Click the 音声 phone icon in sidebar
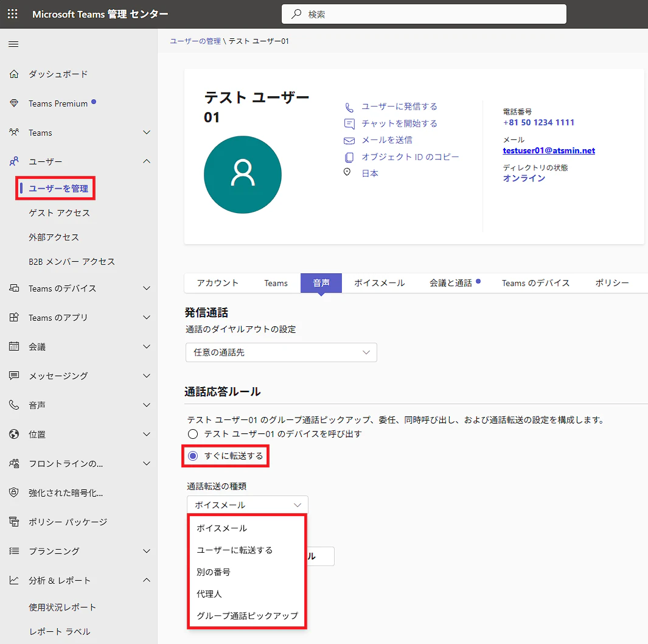648x644 pixels. click(x=14, y=405)
